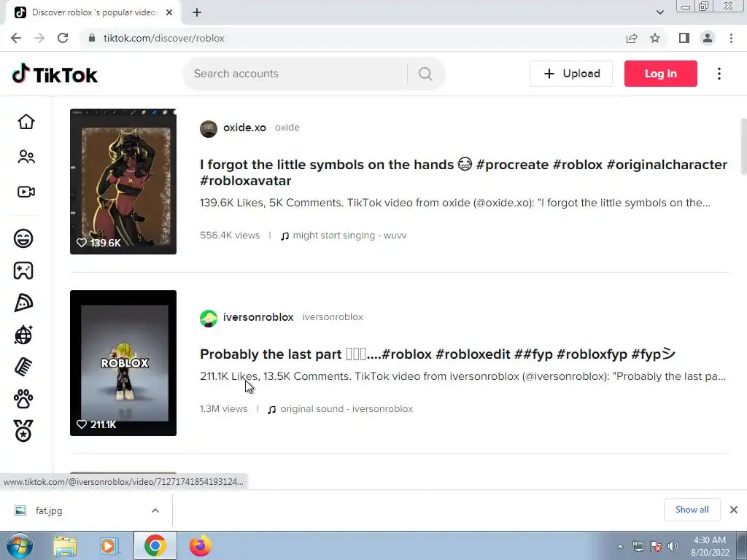Reload the page
This screenshot has width=747, height=560.
point(63,38)
